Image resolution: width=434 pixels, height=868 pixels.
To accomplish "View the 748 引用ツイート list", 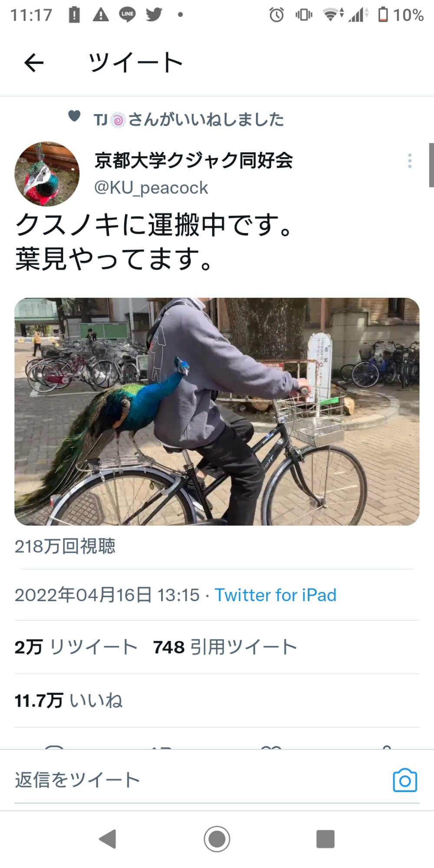I will pos(225,647).
